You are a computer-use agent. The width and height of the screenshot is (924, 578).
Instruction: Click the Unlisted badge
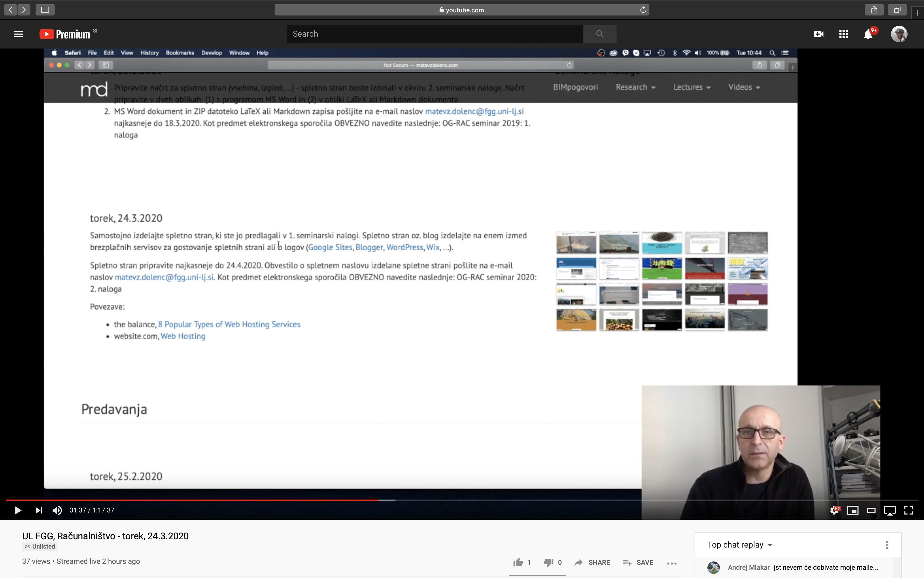pos(40,546)
